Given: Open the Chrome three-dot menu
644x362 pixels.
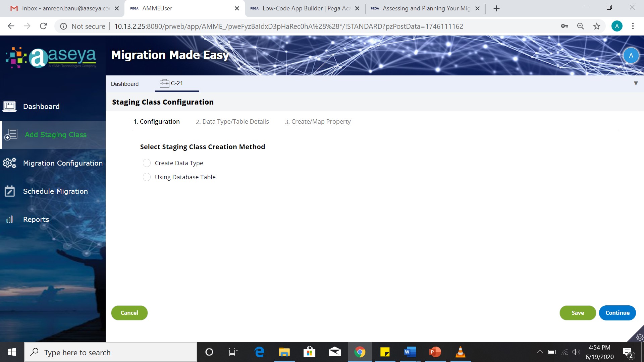Looking at the screenshot, I should click(633, 26).
